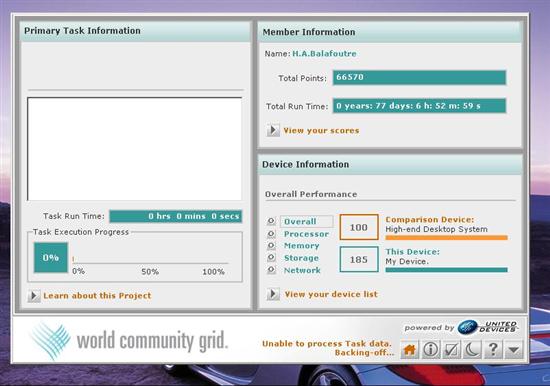Click arrow icon beside View your scores
Viewport: 550px width, 386px height.
click(273, 130)
